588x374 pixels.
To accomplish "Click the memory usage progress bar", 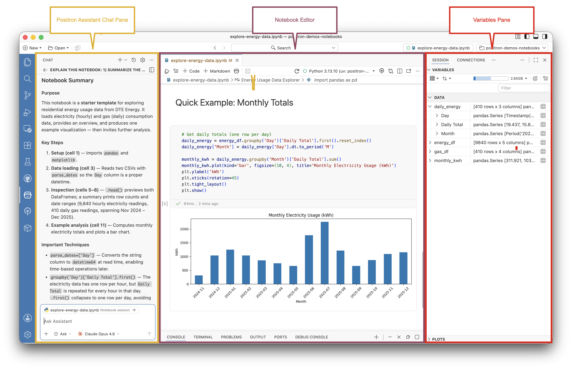I will coord(491,78).
